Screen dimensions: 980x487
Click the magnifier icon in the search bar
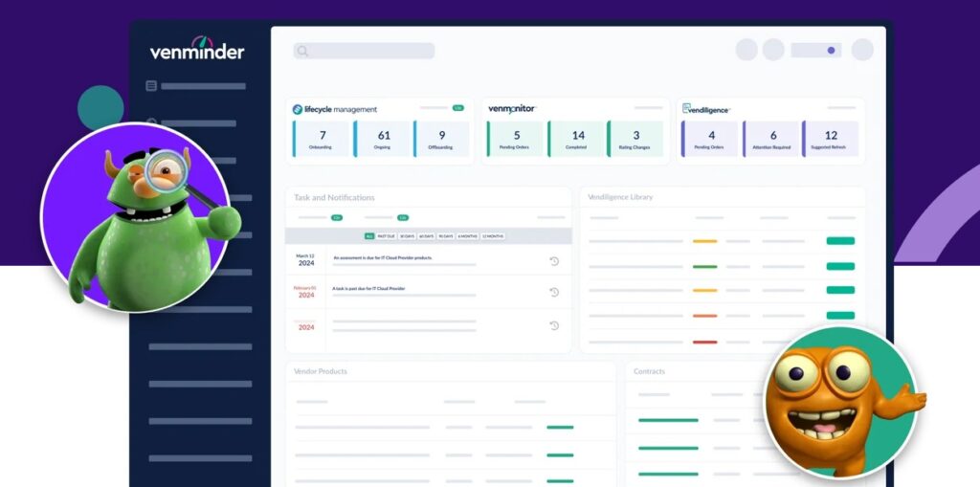pyautogui.click(x=302, y=52)
